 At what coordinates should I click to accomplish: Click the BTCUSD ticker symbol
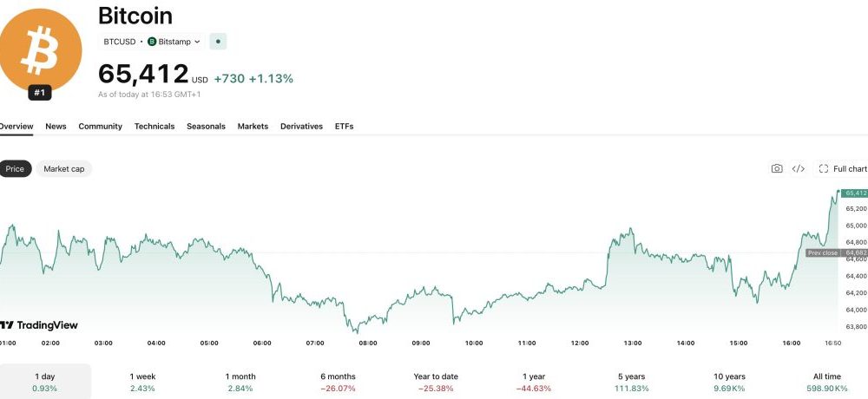120,42
